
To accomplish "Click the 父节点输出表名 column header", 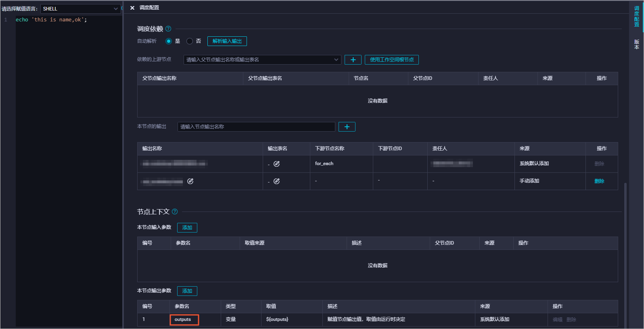I will pos(265,78).
